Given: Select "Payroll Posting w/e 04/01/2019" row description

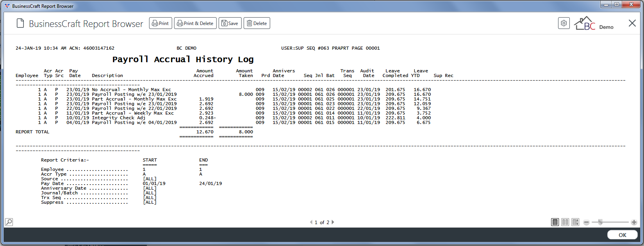Looking at the screenshot, I should click(134, 122).
